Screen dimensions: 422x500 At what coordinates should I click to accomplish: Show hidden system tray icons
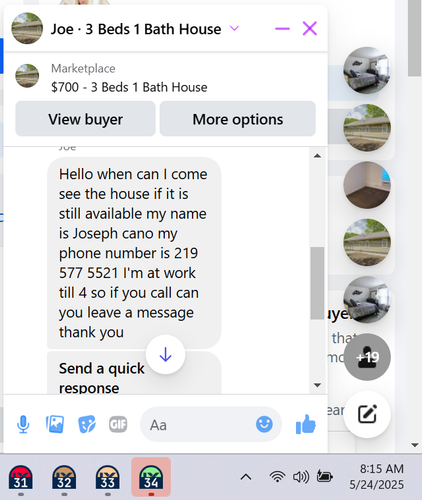coord(246,477)
